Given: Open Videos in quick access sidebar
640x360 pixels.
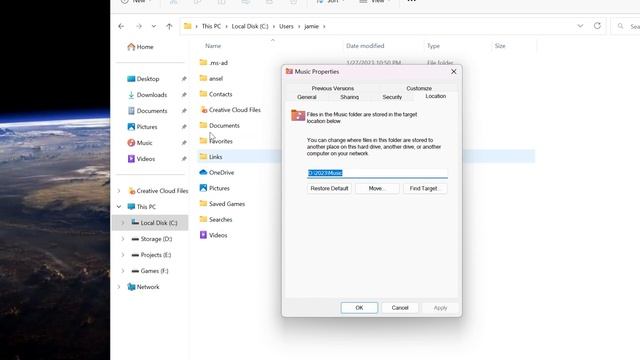Looking at the screenshot, I should click(x=141, y=159).
